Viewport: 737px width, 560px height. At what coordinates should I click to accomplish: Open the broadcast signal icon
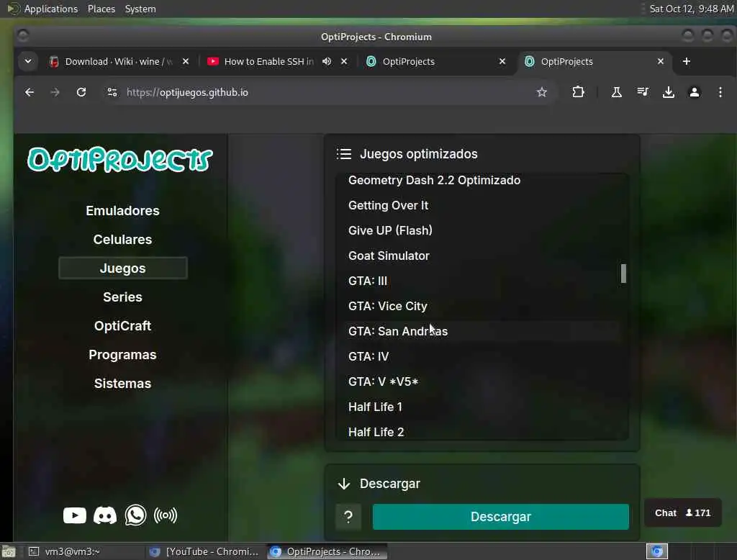click(166, 515)
